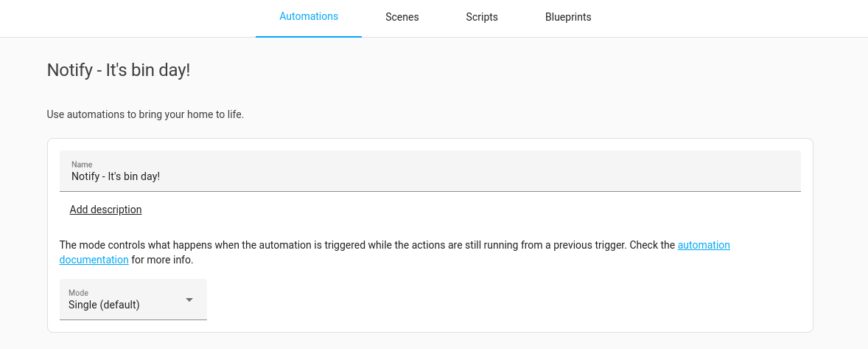
Task: Open the Mode combo box
Action: 133,300
